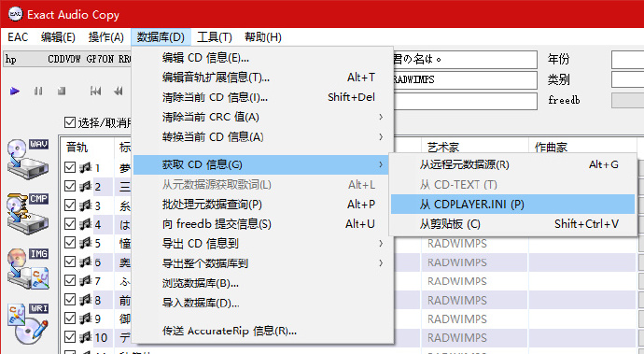Close the 数据库(D) menu
The image size is (644, 354).
(x=161, y=37)
